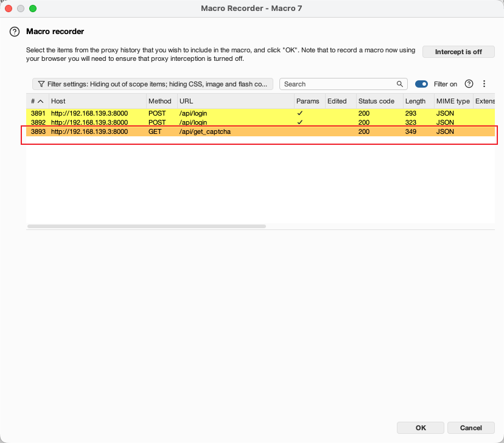Screen dimensions: 504x443
Task: Sort by Method column header
Action: (x=162, y=101)
